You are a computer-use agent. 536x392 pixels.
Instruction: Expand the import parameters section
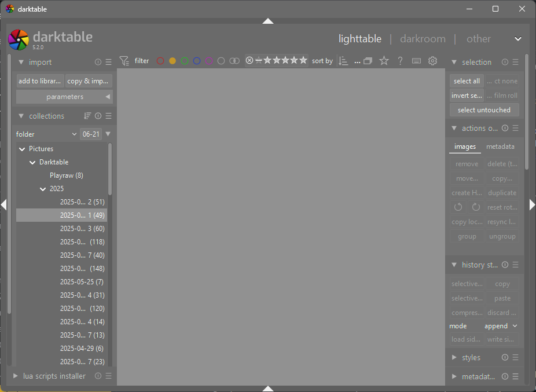pos(65,97)
